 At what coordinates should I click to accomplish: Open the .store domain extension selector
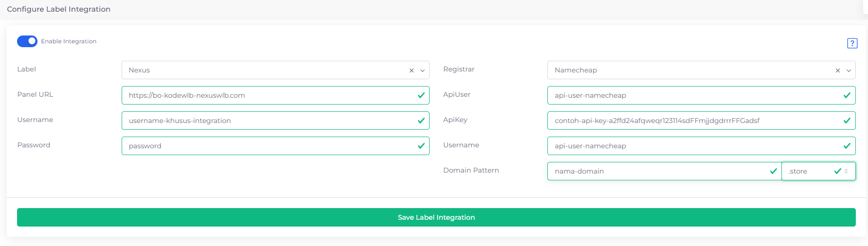(x=817, y=171)
